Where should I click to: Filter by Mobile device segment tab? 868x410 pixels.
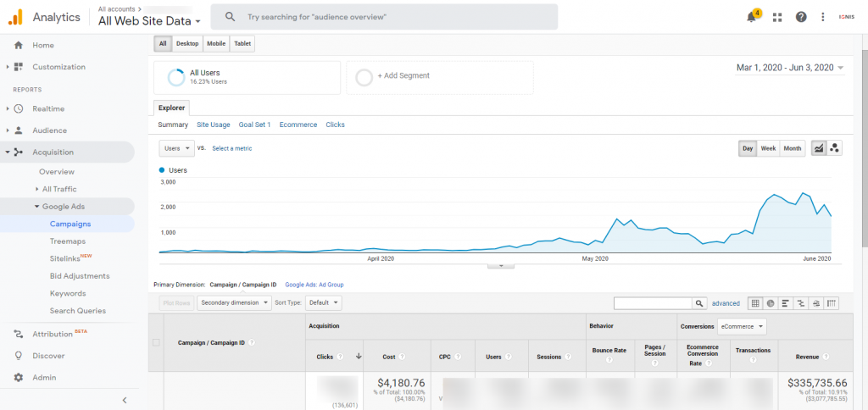215,43
